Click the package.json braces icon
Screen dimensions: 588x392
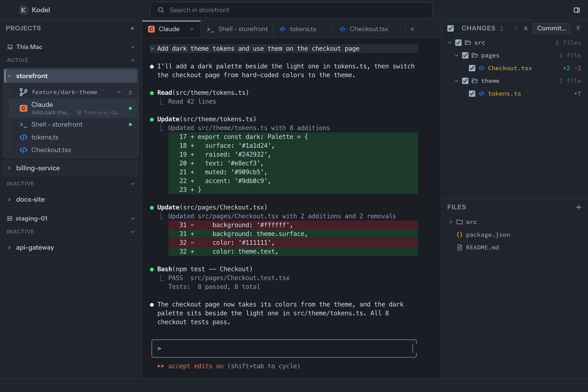tap(460, 235)
